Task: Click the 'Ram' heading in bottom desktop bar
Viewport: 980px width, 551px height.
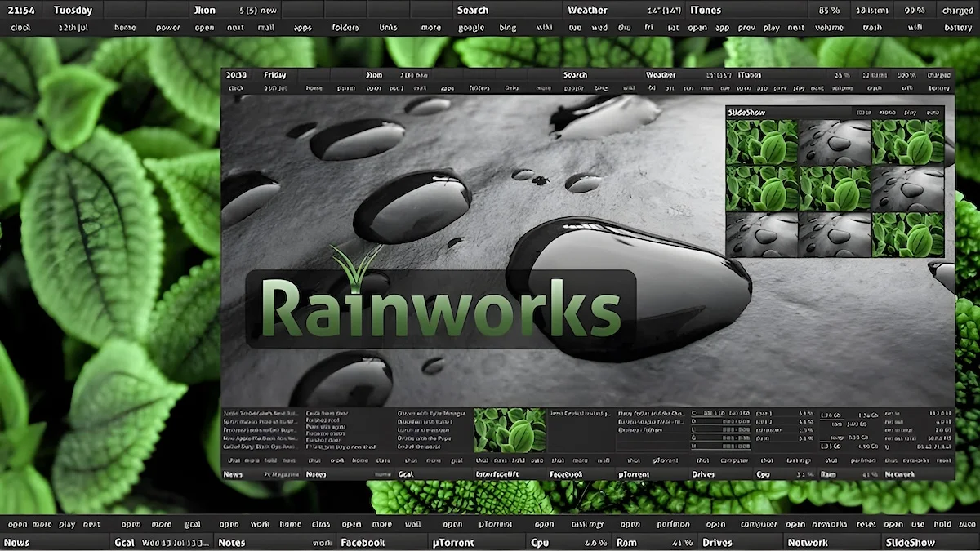Action: point(627,542)
